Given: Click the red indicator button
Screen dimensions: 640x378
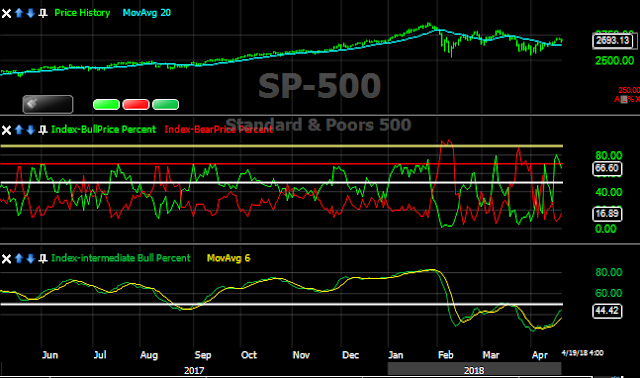Looking at the screenshot, I should (x=136, y=105).
